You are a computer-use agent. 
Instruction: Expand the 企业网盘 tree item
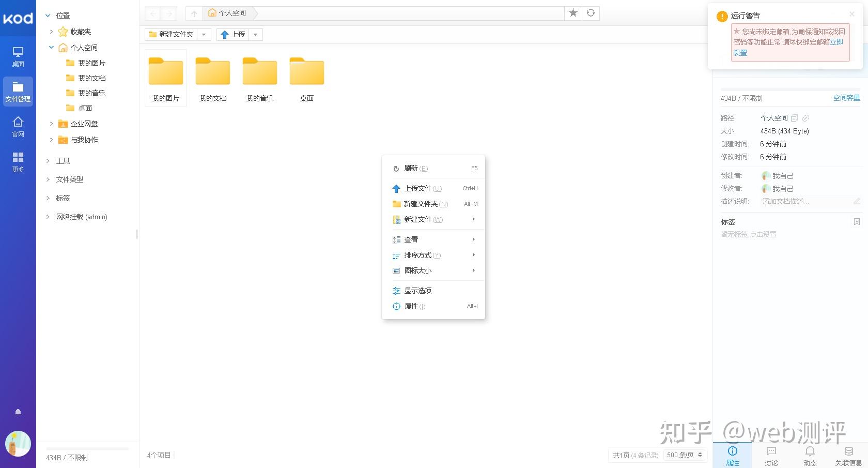pos(51,124)
